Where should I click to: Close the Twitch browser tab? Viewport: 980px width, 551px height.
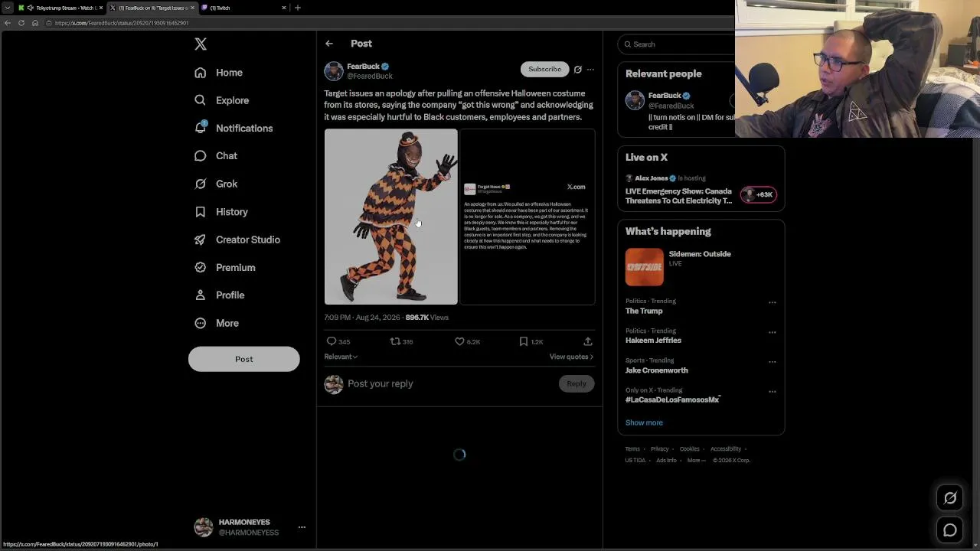click(x=284, y=8)
